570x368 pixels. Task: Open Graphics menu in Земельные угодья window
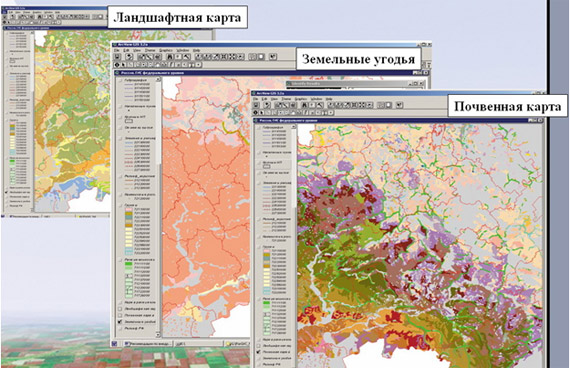[166, 50]
